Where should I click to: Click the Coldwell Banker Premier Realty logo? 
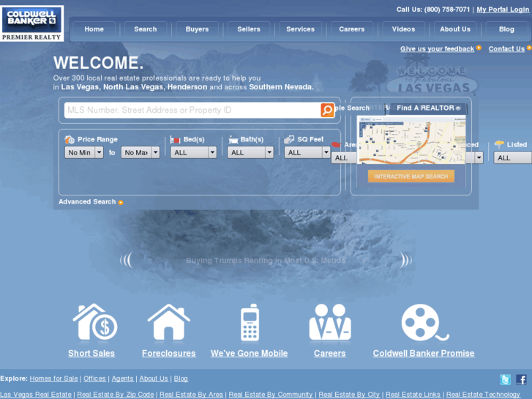pos(32,23)
